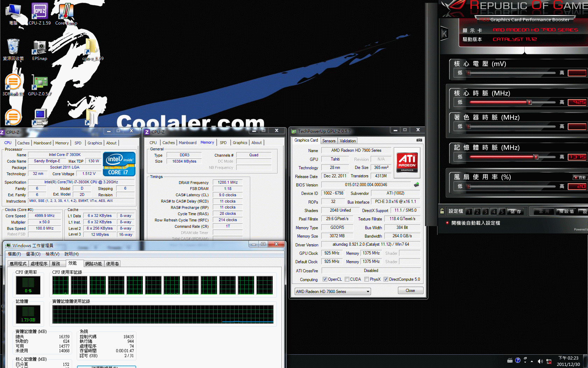Viewport: 588px width, 368px height.
Task: Click the fan speed 20 value field
Action: [577, 186]
